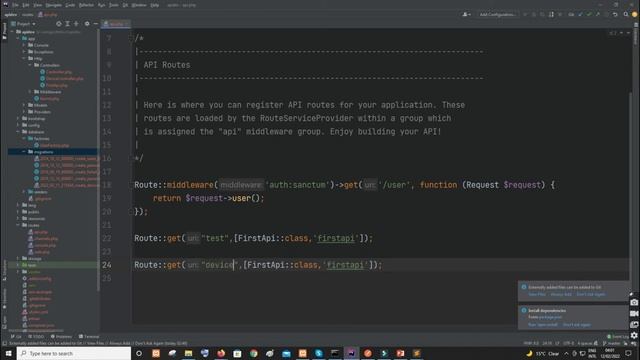The width and height of the screenshot is (640, 360).
Task: Click View Files link in Git notification
Action: 537,294
